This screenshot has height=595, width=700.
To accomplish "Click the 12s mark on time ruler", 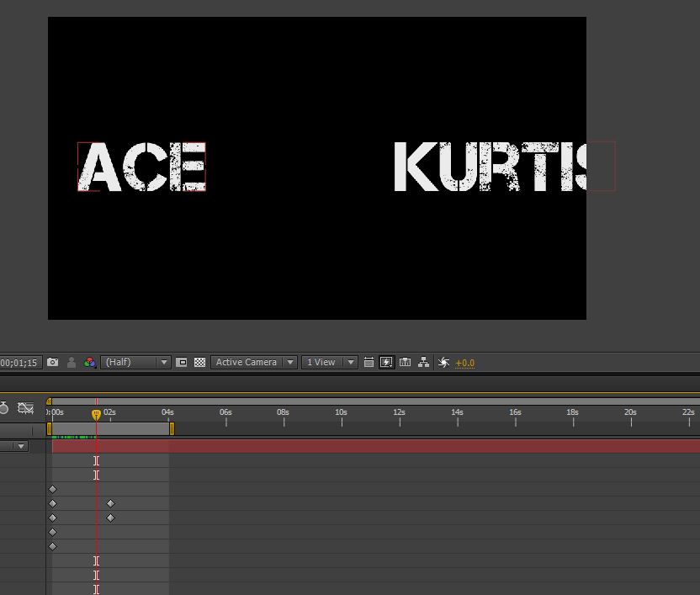I will [399, 412].
